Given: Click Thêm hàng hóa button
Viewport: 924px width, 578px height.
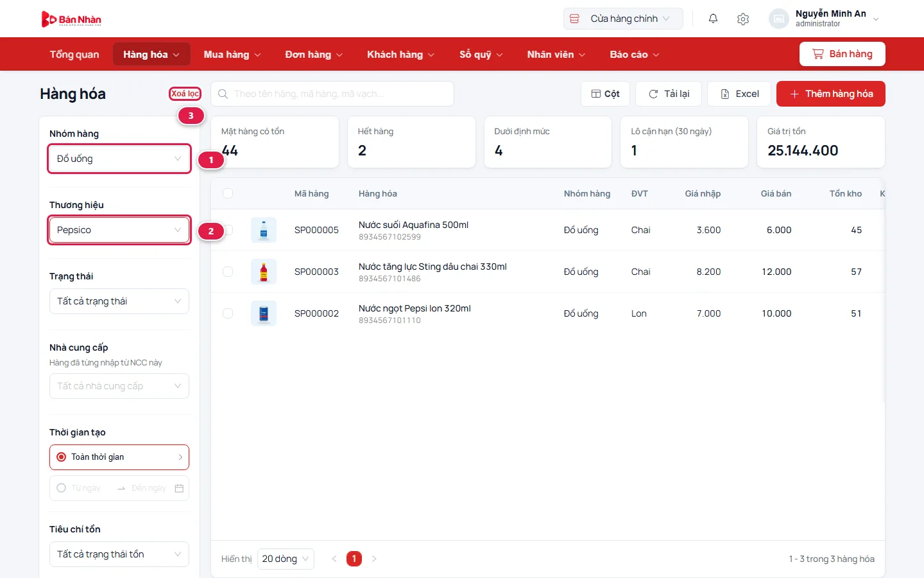Looking at the screenshot, I should click(831, 94).
